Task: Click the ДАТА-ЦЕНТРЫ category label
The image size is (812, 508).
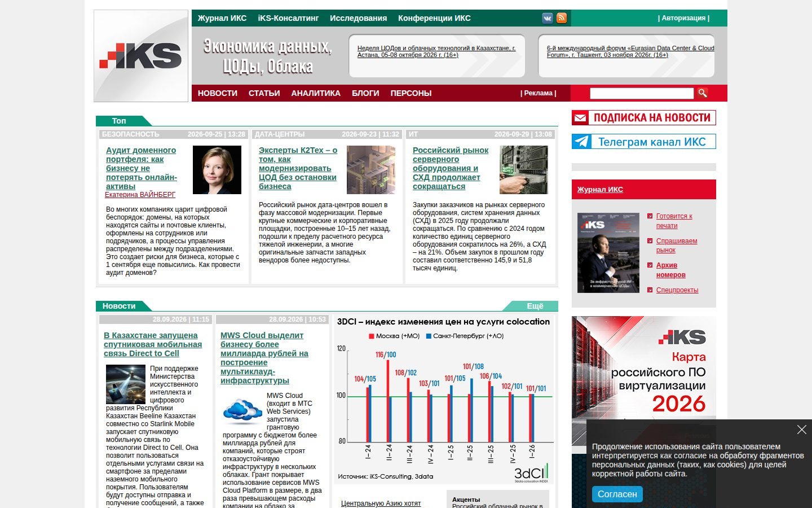Action: tap(280, 134)
